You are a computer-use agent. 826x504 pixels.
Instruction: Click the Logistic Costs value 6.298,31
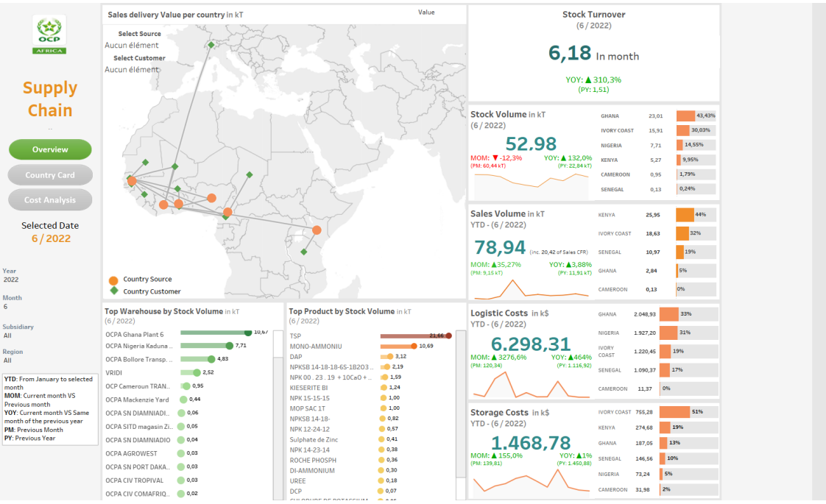tap(531, 344)
